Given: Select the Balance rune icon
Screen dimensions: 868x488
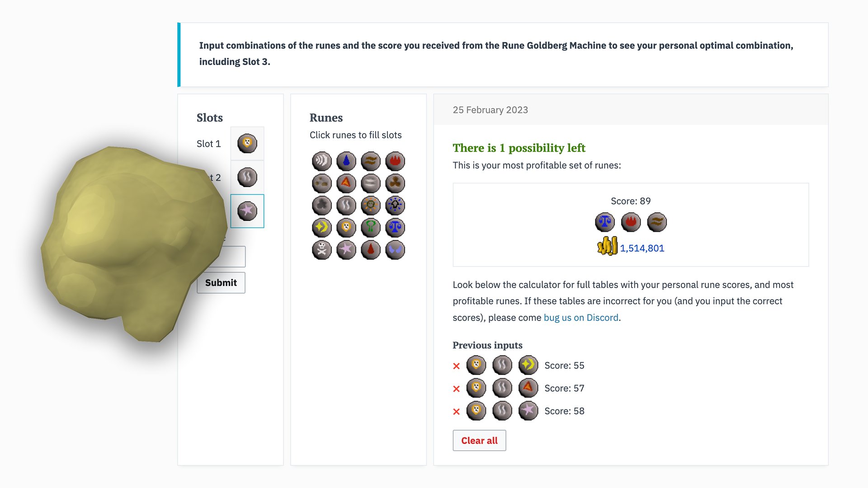Looking at the screenshot, I should 395,228.
